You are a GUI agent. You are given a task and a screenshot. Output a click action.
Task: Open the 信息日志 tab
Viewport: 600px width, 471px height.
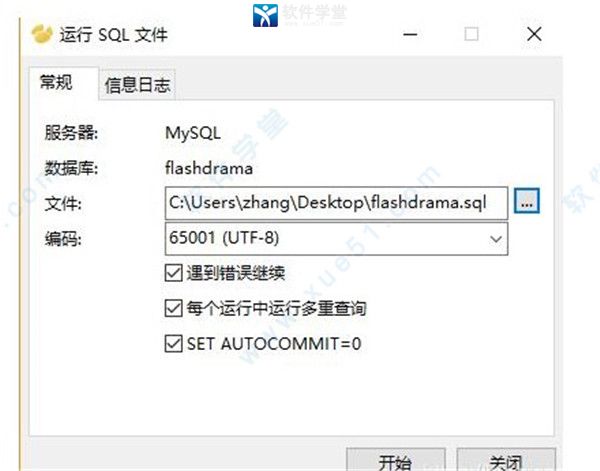(137, 85)
